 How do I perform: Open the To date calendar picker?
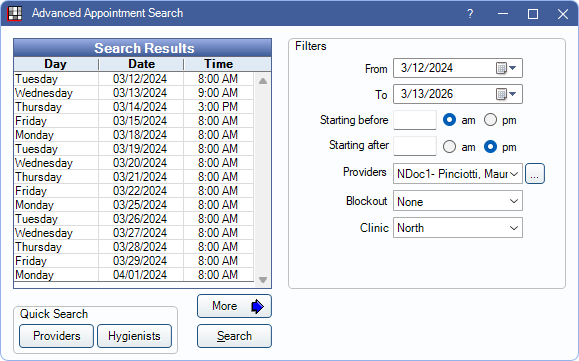[x=506, y=94]
